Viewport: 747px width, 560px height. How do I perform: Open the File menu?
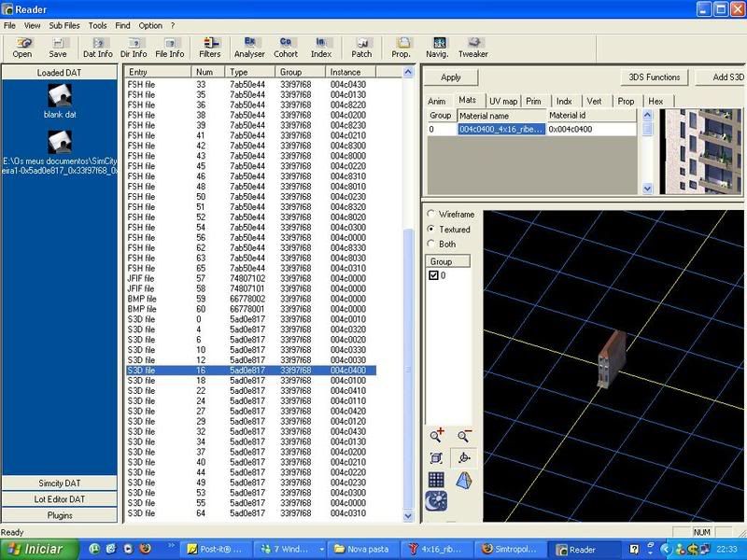9,26
